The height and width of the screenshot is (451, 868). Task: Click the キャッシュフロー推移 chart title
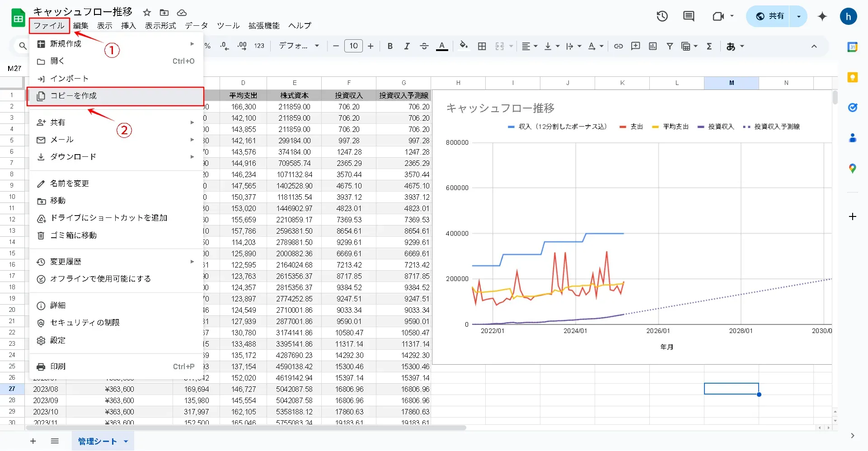(x=500, y=108)
